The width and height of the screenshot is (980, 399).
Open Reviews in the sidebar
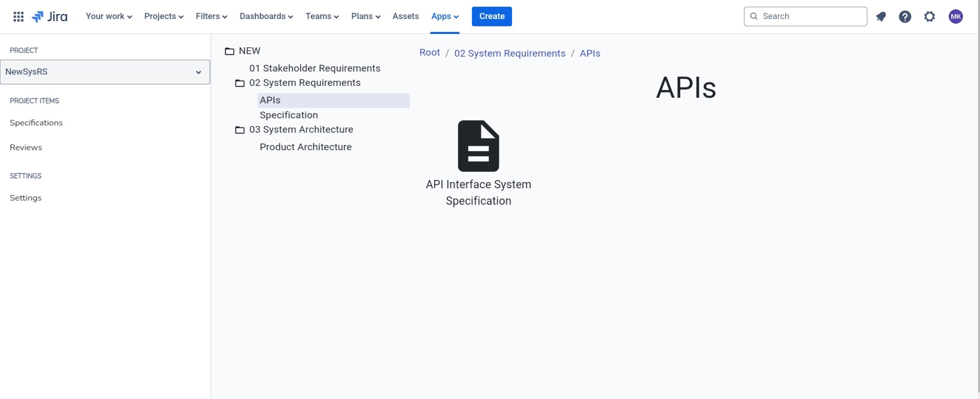[26, 148]
